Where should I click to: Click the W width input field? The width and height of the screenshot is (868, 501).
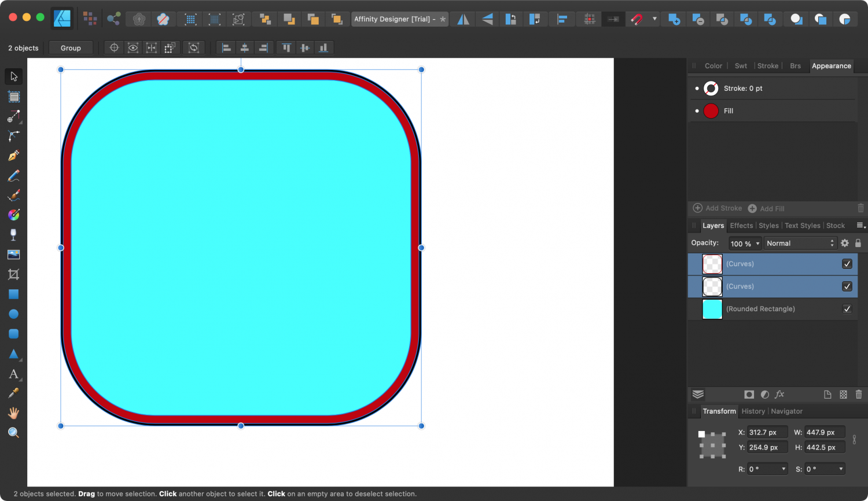(x=824, y=432)
